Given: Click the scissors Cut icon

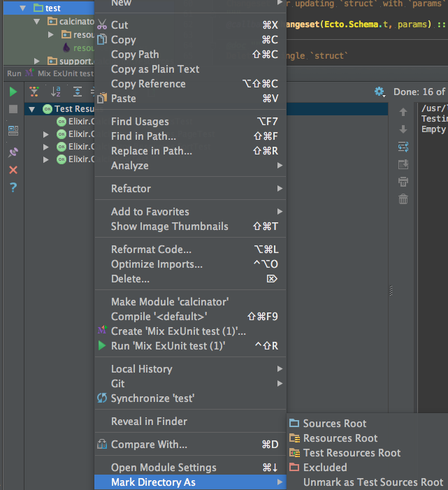Looking at the screenshot, I should pyautogui.click(x=102, y=24).
